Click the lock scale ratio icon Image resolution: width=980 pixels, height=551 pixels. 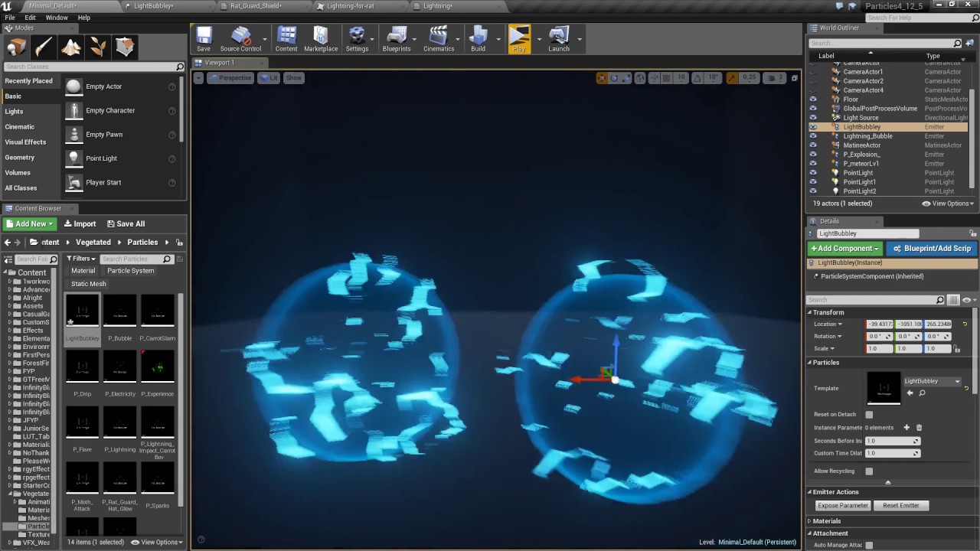click(x=957, y=349)
